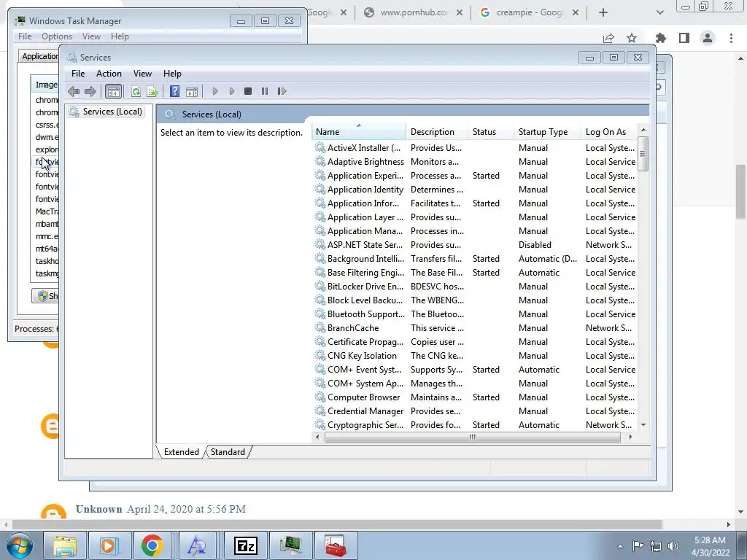
Task: Open Options menu in Task Manager
Action: click(57, 36)
